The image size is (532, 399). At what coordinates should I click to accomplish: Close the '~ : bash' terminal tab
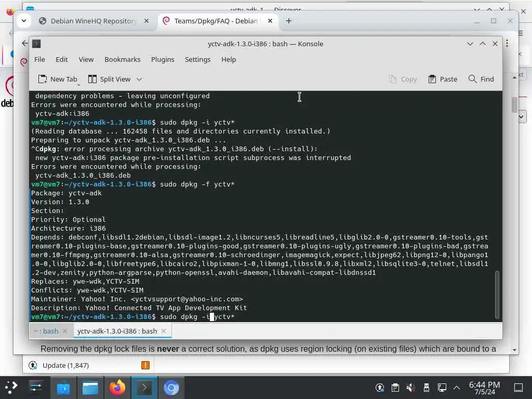[x=65, y=331]
